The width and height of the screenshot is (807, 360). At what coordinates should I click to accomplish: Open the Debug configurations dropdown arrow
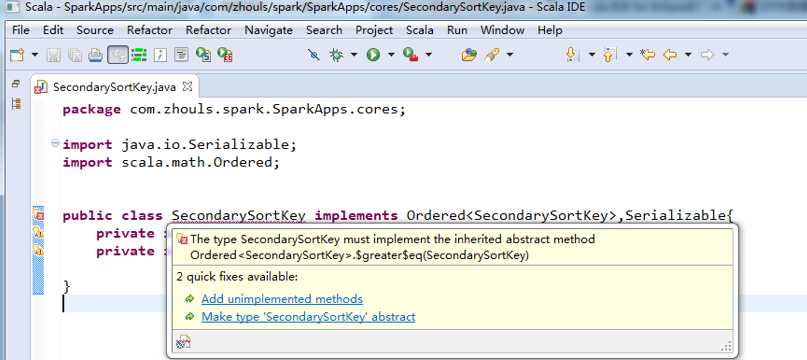tap(354, 55)
